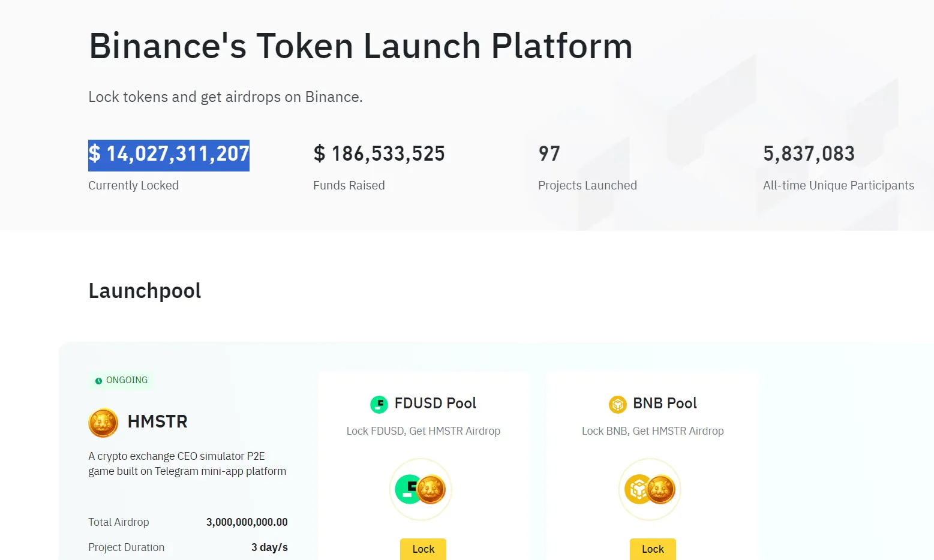Click the Total Airdrop label

coord(119,522)
